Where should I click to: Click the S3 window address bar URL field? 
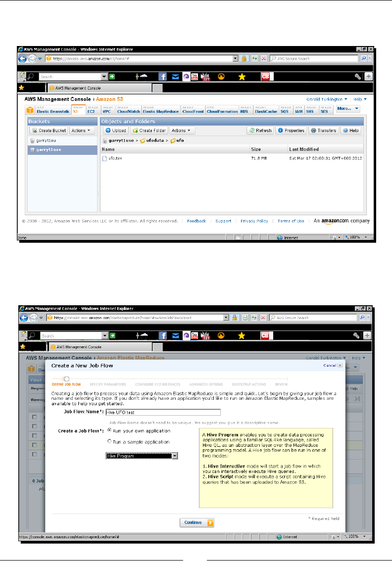(x=142, y=58)
